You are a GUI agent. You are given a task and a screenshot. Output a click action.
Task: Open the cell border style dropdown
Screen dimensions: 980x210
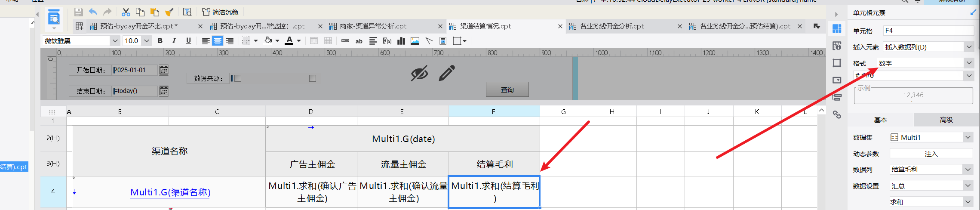pyautogui.click(x=256, y=41)
